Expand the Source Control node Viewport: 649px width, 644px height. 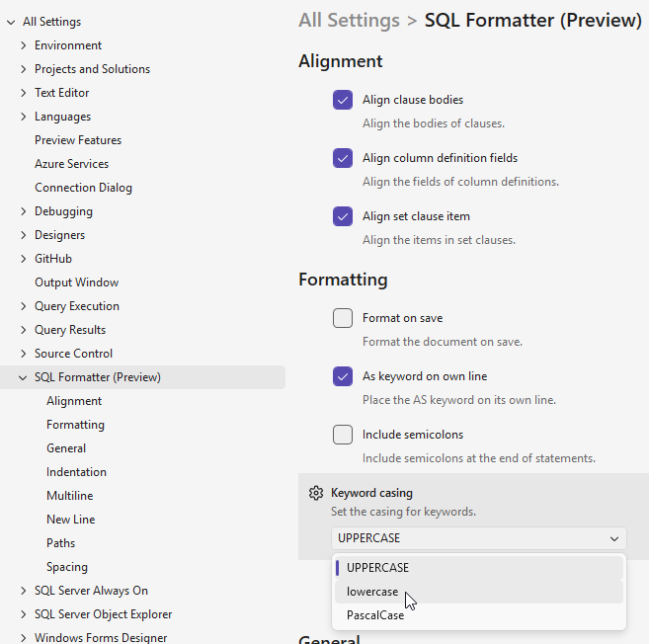(x=23, y=354)
